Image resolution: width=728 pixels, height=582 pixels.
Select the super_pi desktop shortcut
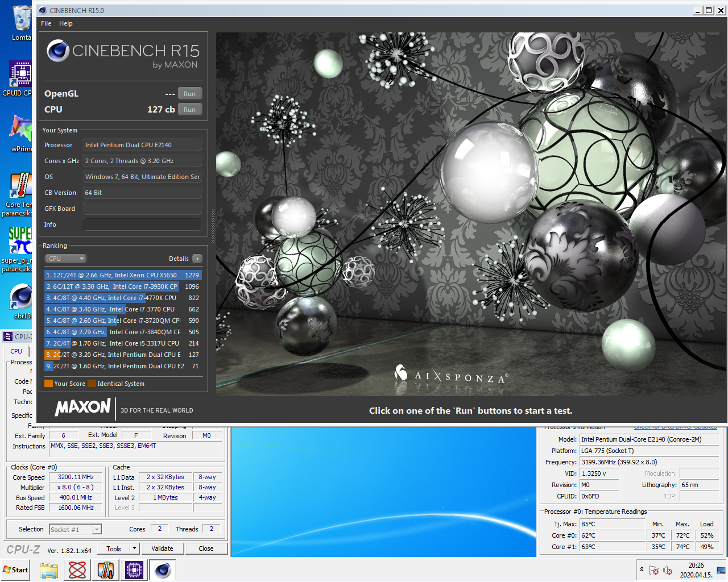pos(20,240)
